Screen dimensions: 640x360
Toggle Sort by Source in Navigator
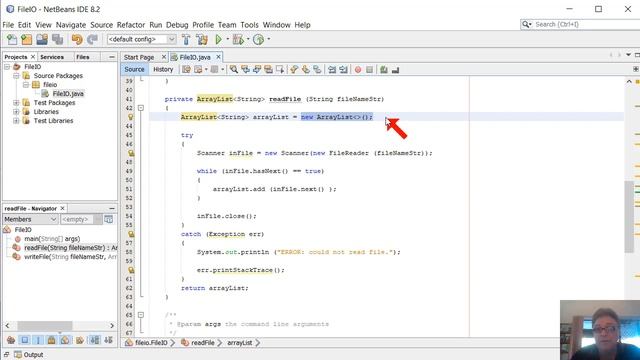(108, 340)
